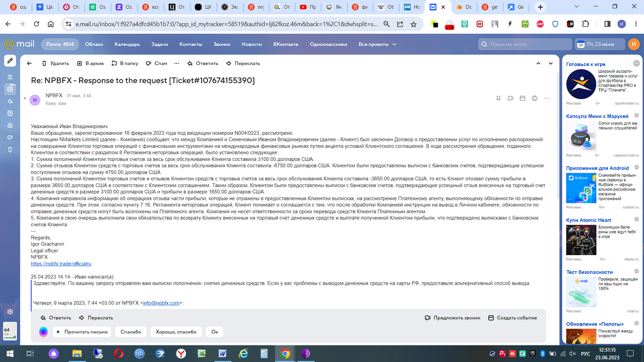644x362 pixels.
Task: Click the compose new email pencil icon
Action: (x=10, y=61)
